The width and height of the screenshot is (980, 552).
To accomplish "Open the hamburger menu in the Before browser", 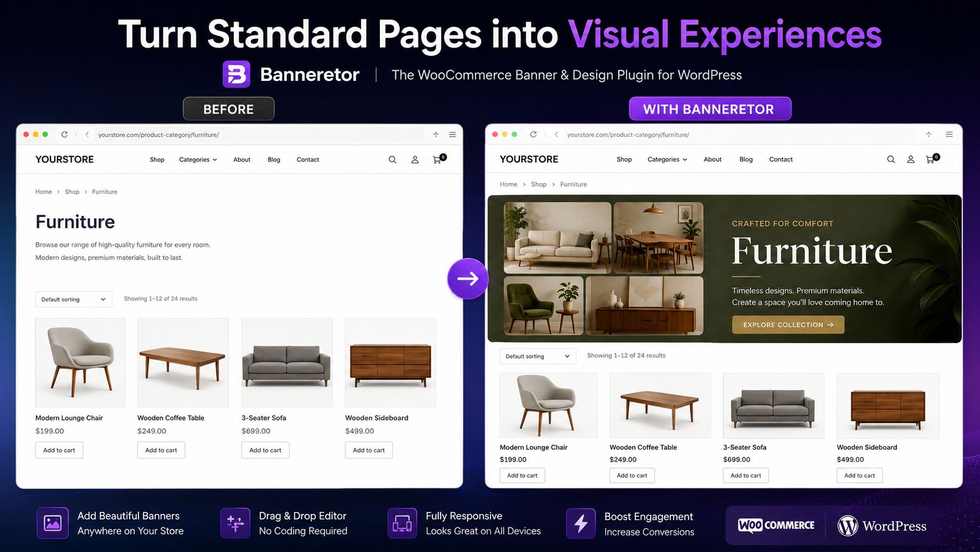I will tap(452, 134).
